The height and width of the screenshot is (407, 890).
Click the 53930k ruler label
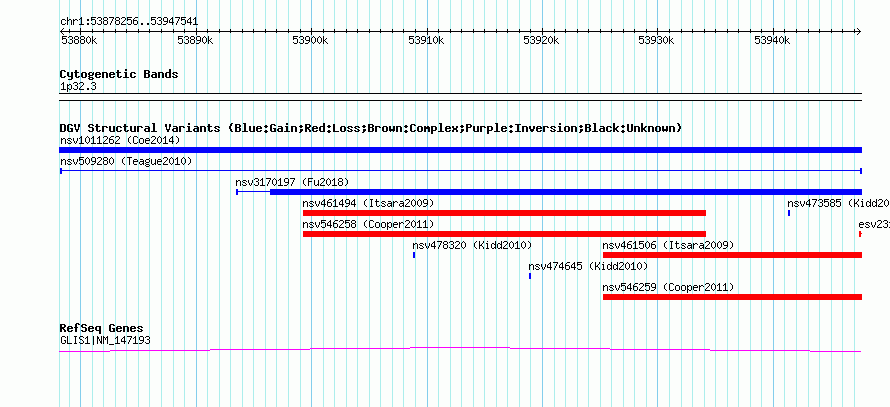point(657,41)
